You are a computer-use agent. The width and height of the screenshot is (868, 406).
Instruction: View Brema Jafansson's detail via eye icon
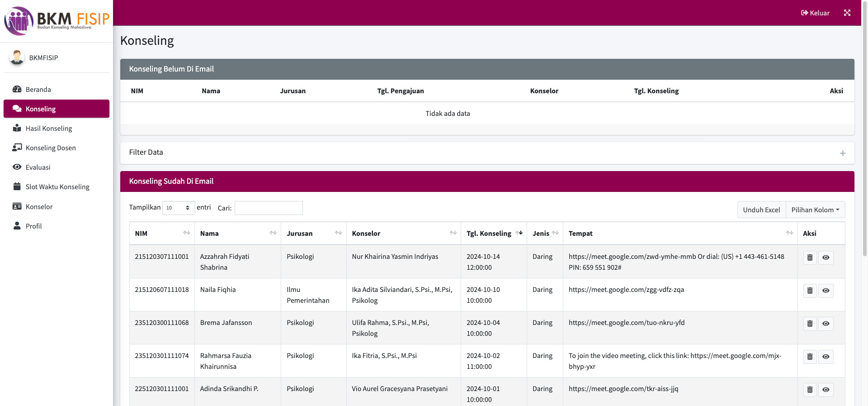point(826,324)
